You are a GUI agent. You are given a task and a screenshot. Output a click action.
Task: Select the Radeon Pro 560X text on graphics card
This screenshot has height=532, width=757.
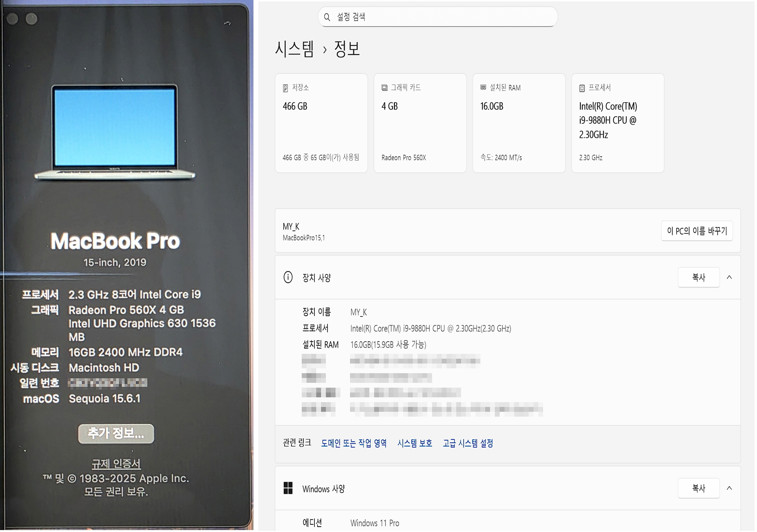(x=404, y=158)
